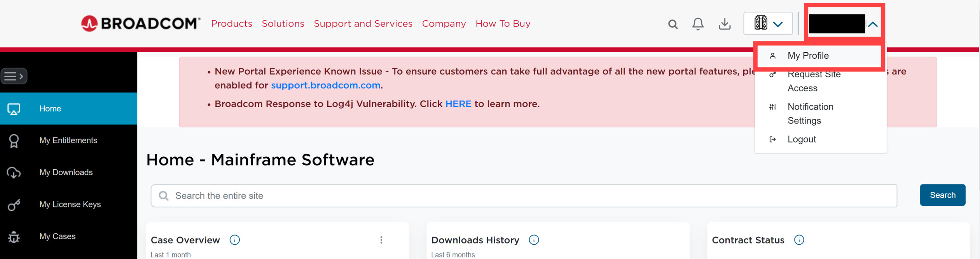Expand the sidebar navigation toggle
This screenshot has height=259, width=980.
pos(14,76)
